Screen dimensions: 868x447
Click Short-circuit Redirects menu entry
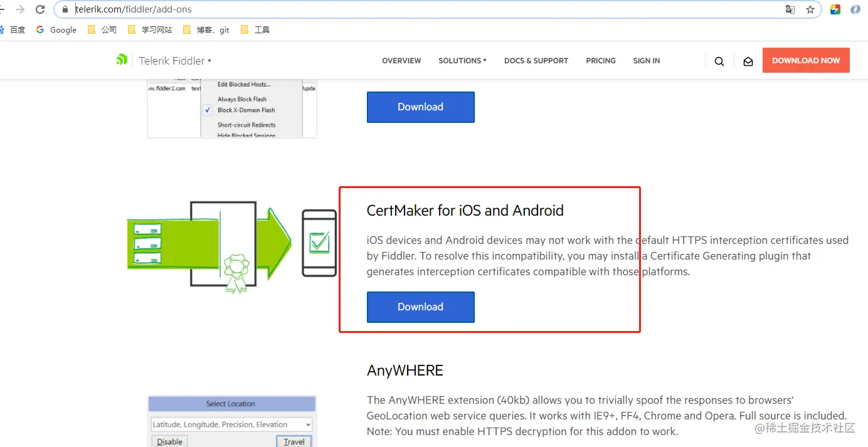tap(246, 125)
